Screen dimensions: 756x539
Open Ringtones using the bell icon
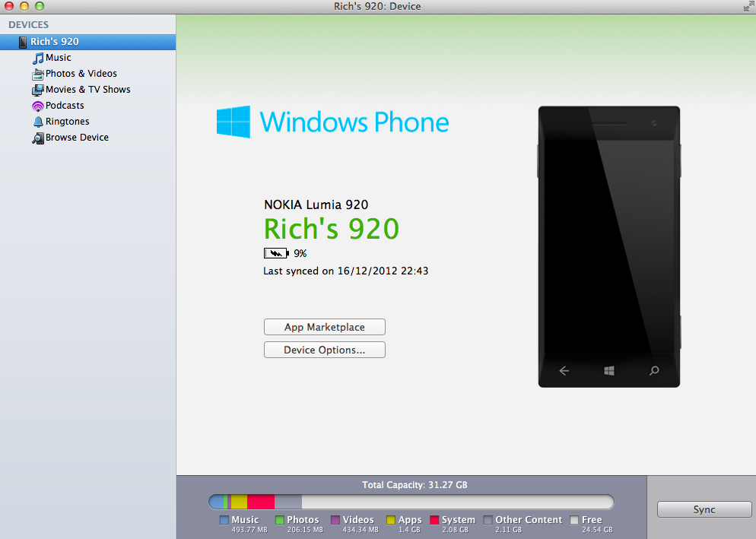click(x=37, y=121)
